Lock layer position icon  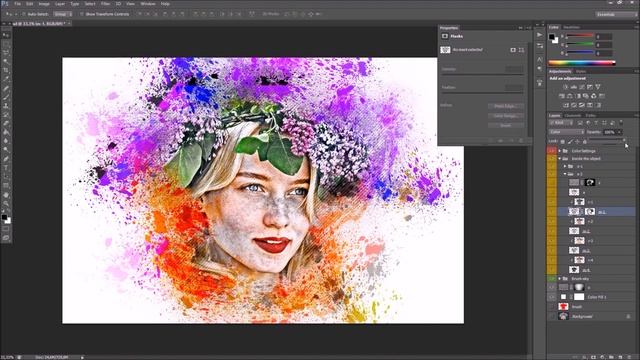577,141
